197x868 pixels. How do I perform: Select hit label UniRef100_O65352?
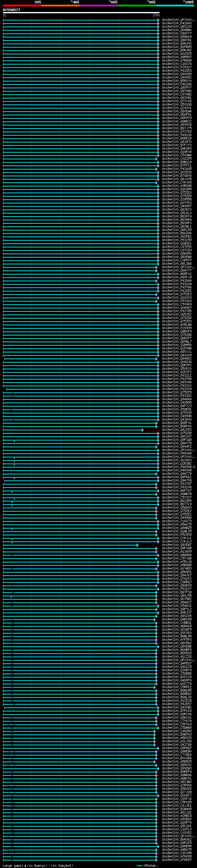[177, 314]
